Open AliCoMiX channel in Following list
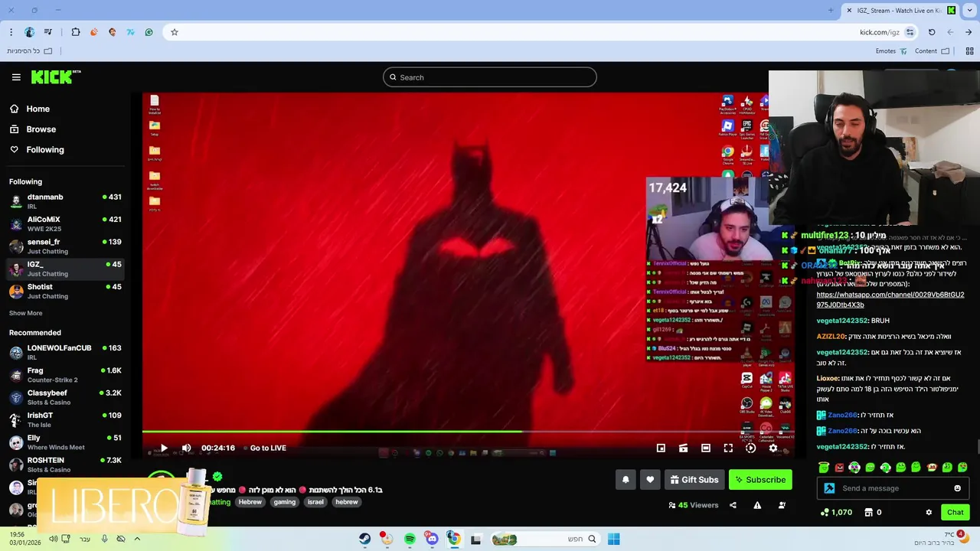980x551 pixels. coord(65,223)
